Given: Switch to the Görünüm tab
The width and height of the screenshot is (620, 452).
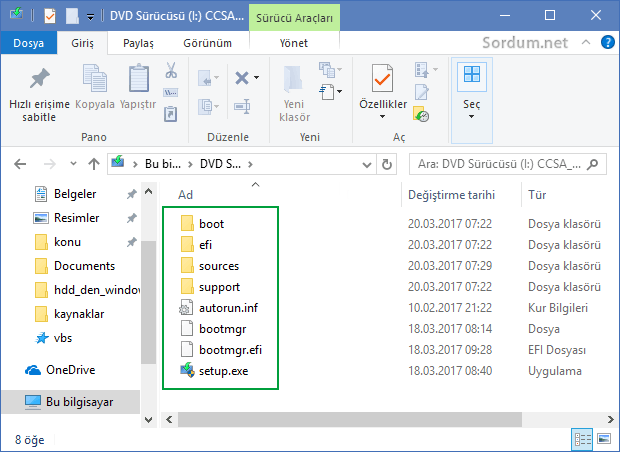Looking at the screenshot, I should [x=208, y=43].
